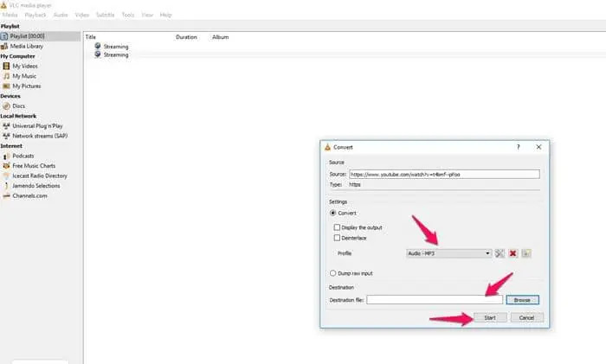Click the Browse button for destination

pyautogui.click(x=524, y=300)
